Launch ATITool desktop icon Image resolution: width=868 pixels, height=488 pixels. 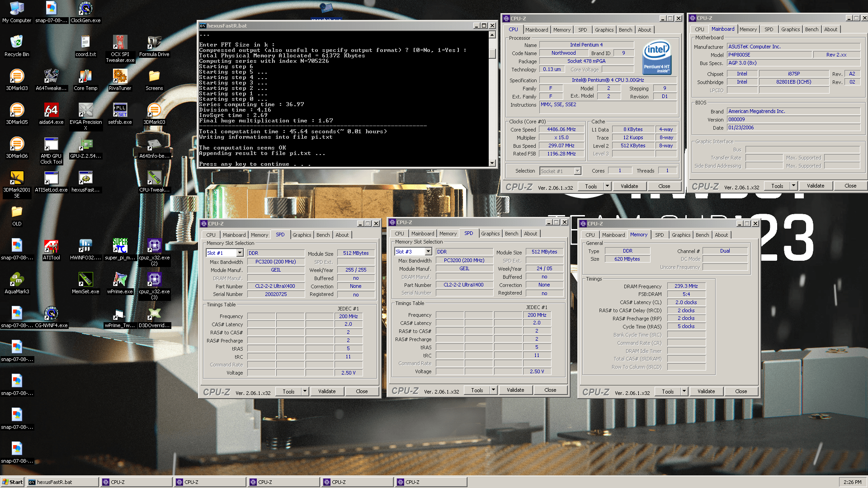pyautogui.click(x=51, y=249)
